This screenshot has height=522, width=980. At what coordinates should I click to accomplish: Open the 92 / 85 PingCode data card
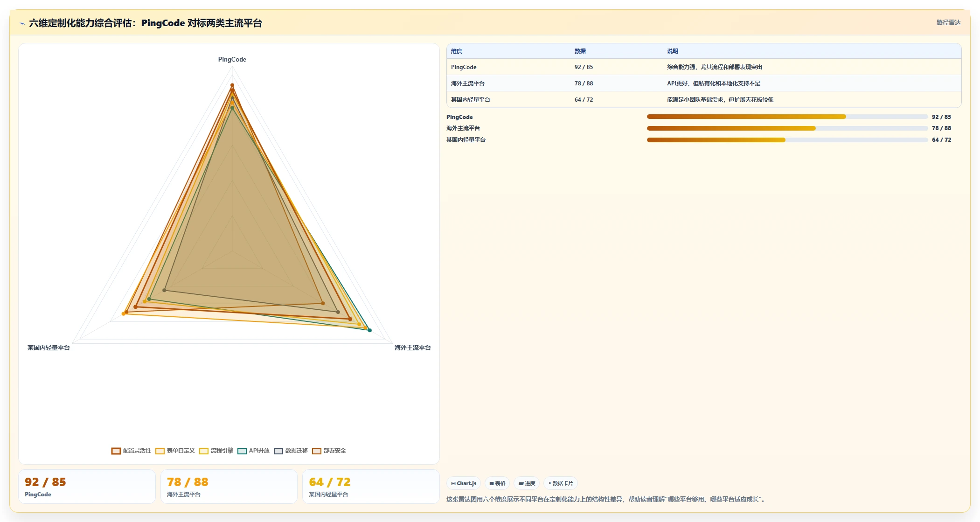pos(87,487)
